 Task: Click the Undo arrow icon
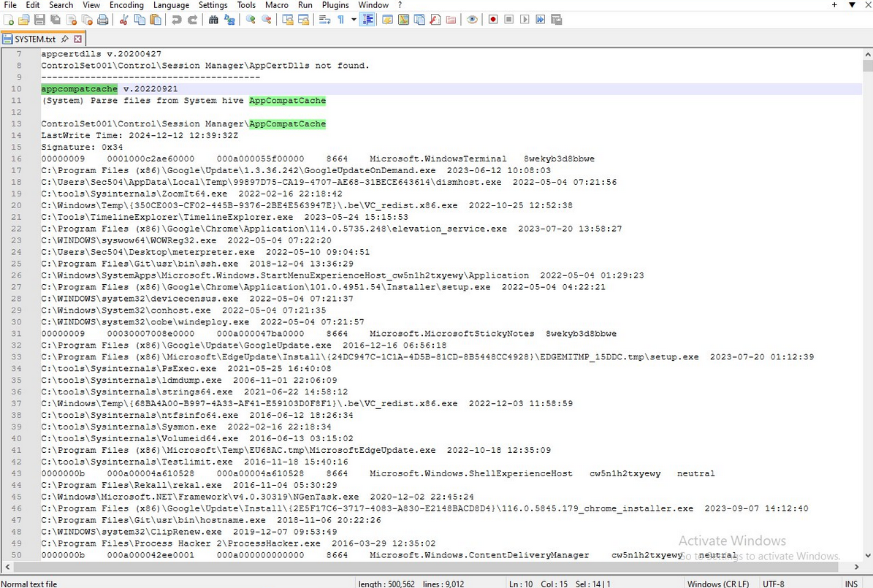(x=177, y=20)
